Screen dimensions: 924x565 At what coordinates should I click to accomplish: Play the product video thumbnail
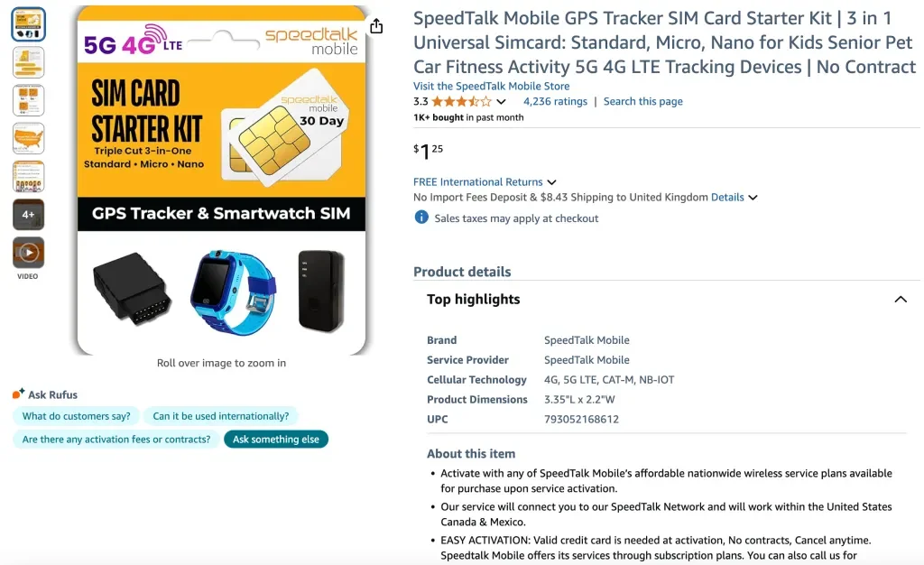point(28,254)
